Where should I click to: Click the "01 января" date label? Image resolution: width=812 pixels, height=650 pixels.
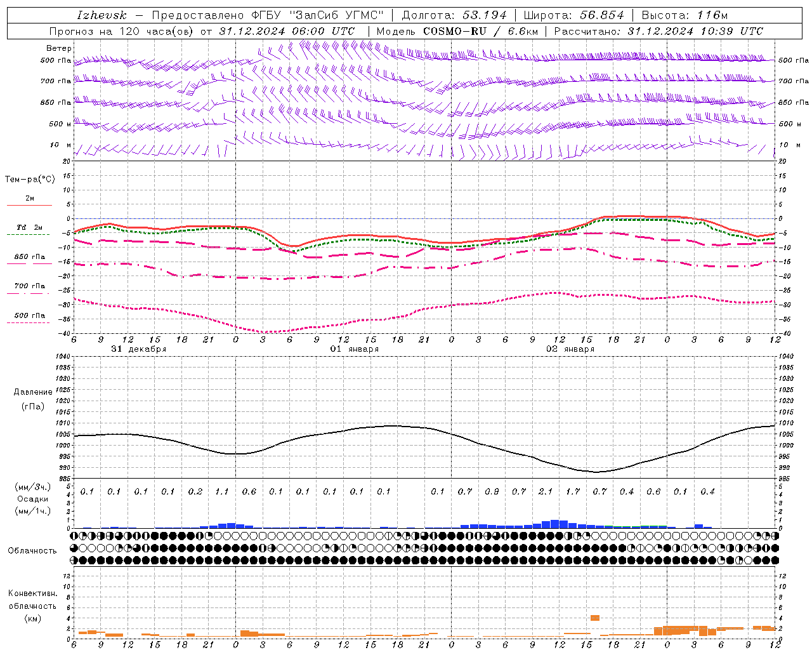[355, 349]
